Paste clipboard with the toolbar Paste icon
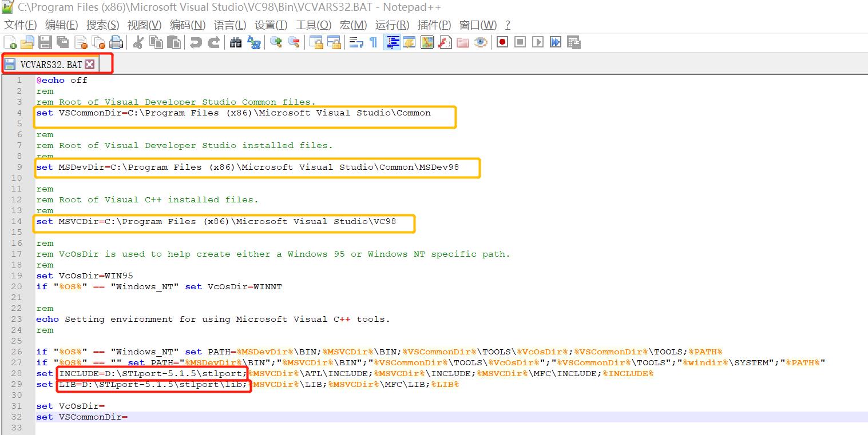Image resolution: width=868 pixels, height=435 pixels. 173,42
